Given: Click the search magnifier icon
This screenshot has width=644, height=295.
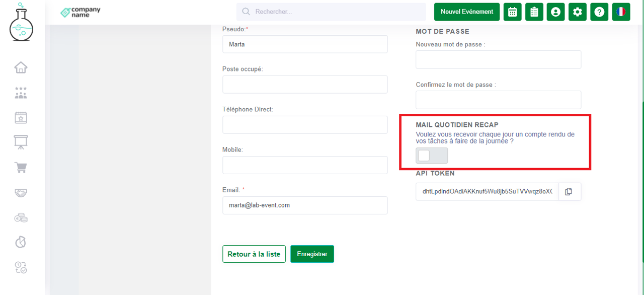Looking at the screenshot, I should tap(246, 12).
